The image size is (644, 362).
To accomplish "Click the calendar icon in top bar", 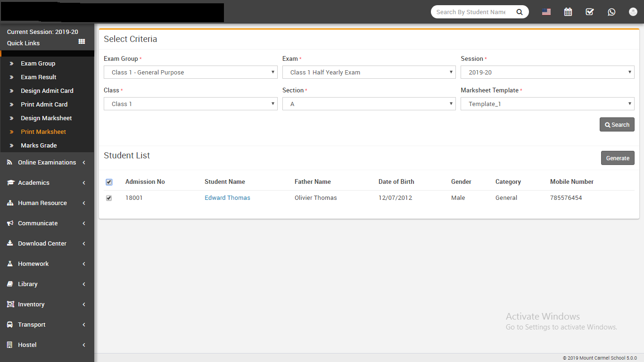I will tap(568, 12).
